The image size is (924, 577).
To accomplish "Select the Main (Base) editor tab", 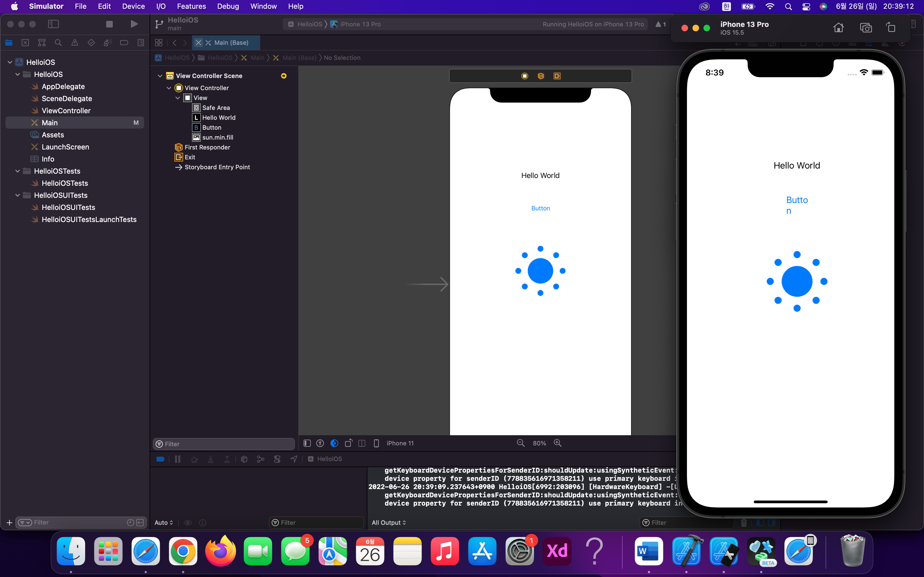I will [x=231, y=43].
